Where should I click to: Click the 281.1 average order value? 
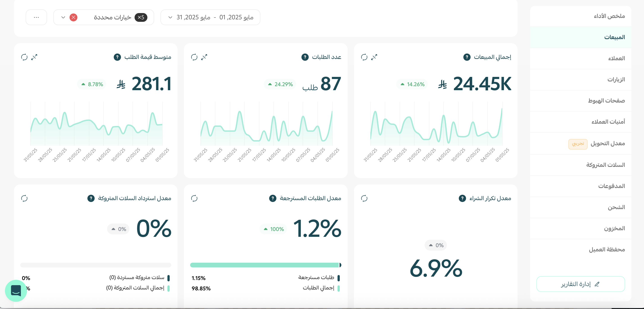tap(151, 84)
